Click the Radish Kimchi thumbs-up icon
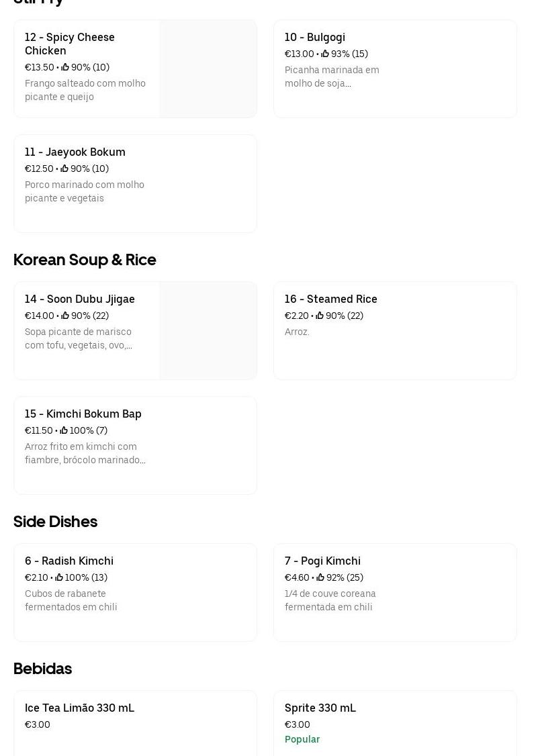 coord(59,577)
